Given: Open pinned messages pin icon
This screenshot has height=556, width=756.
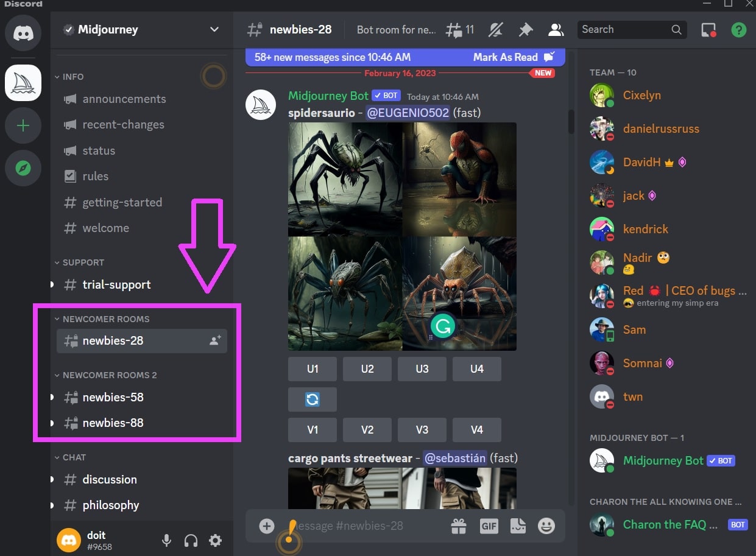Looking at the screenshot, I should point(525,29).
